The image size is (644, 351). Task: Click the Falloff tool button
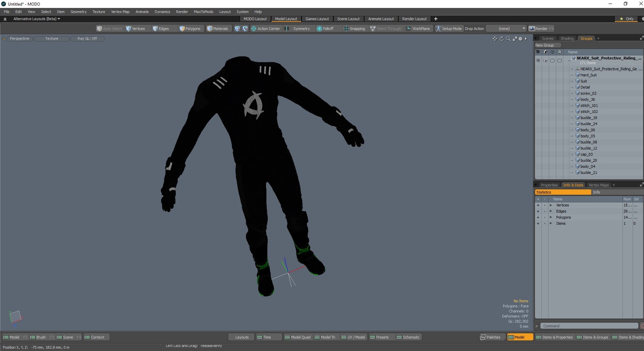(325, 29)
